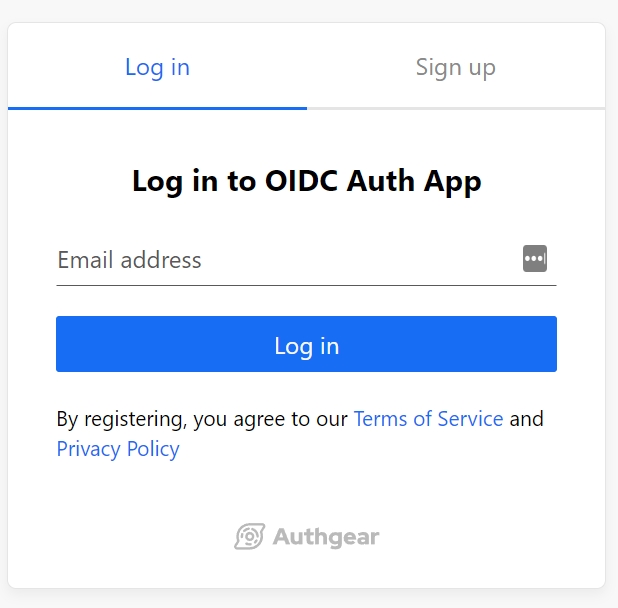Open the Privacy Policy link

pyautogui.click(x=118, y=449)
